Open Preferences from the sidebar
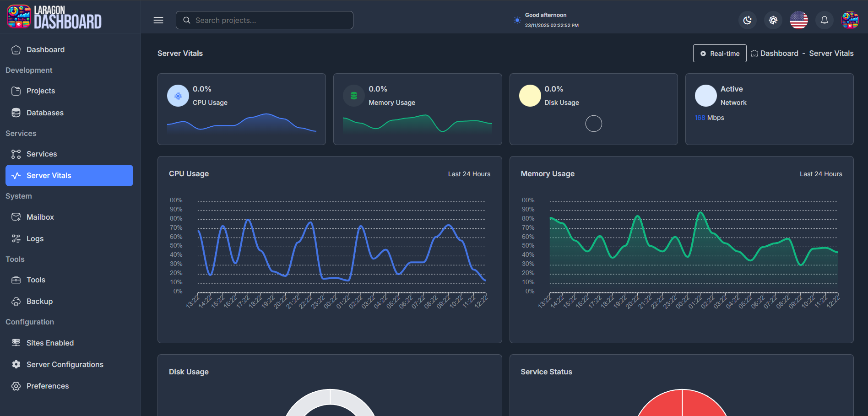The width and height of the screenshot is (868, 416). [x=48, y=386]
